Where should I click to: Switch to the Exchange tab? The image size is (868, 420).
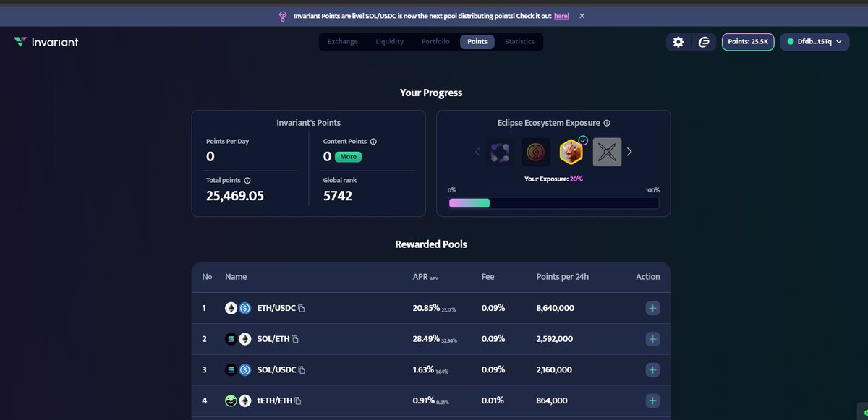pyautogui.click(x=343, y=42)
